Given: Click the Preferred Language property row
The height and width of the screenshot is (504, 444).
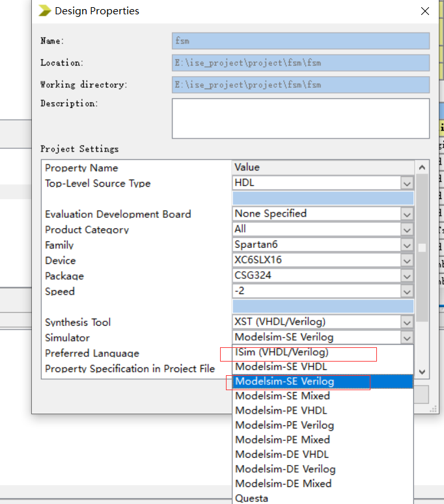Looking at the screenshot, I should (x=92, y=353).
